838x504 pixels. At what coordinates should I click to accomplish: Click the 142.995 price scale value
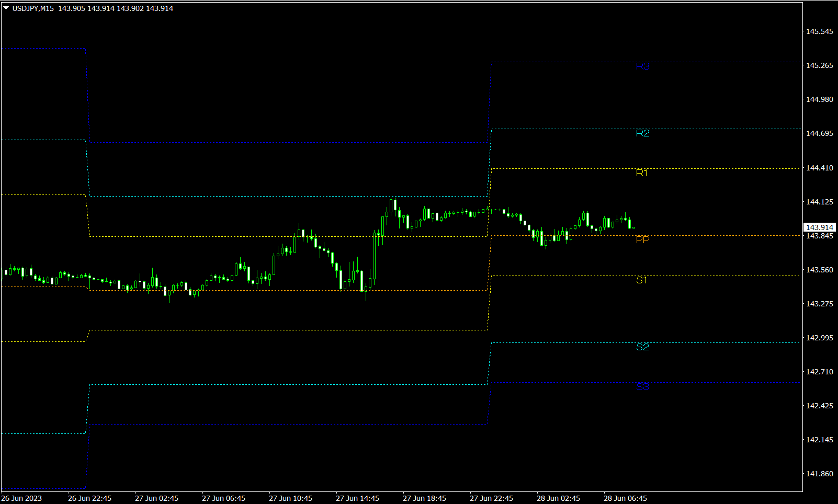pyautogui.click(x=820, y=338)
